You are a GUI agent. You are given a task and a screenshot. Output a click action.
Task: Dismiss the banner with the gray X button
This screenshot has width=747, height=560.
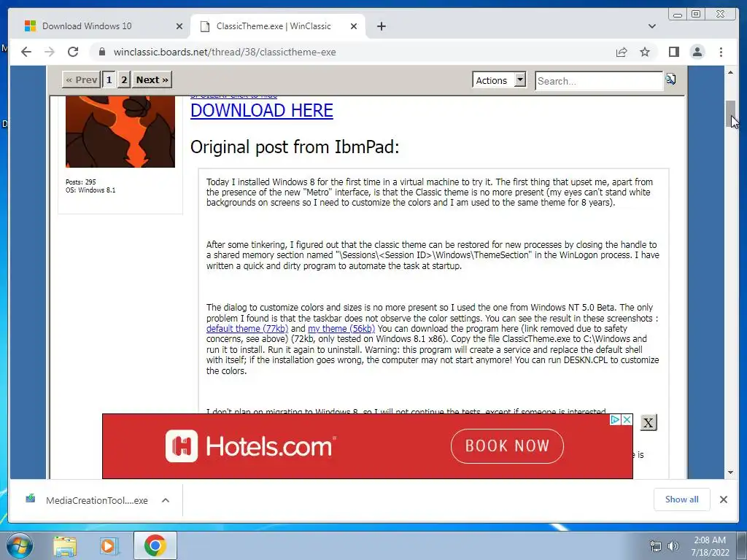point(648,423)
